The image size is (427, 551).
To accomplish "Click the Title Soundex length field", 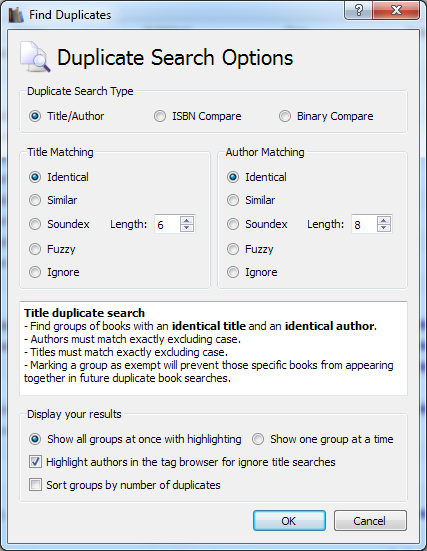I will 168,224.
